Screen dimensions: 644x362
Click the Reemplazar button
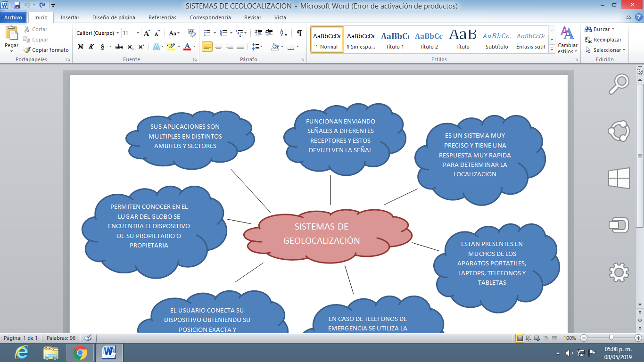point(603,40)
